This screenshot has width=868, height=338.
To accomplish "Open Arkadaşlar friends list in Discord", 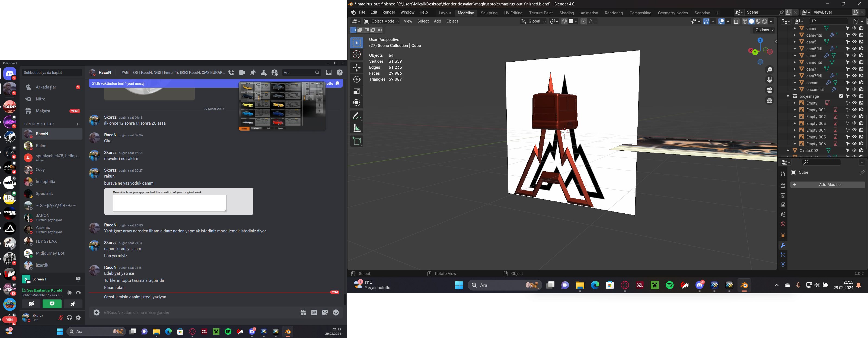I will pos(46,87).
